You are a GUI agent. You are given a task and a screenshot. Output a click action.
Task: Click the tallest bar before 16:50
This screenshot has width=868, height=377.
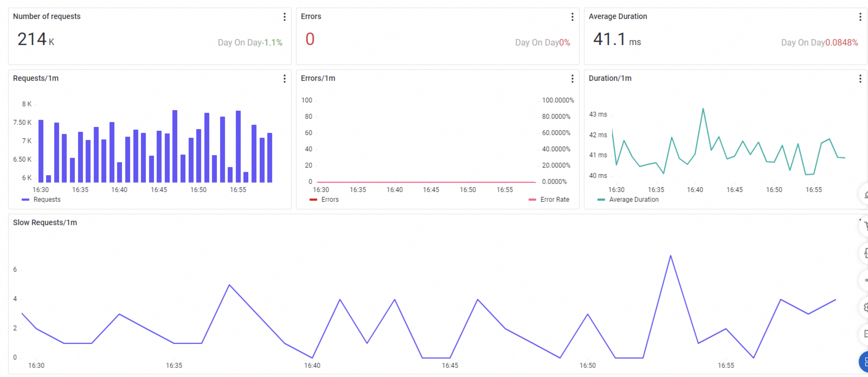coord(175,145)
